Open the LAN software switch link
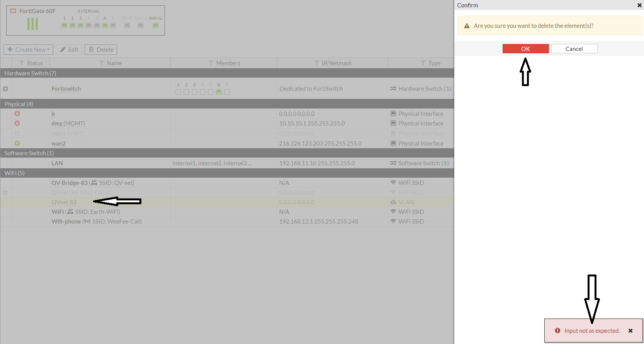The image size is (644, 344). 57,163
